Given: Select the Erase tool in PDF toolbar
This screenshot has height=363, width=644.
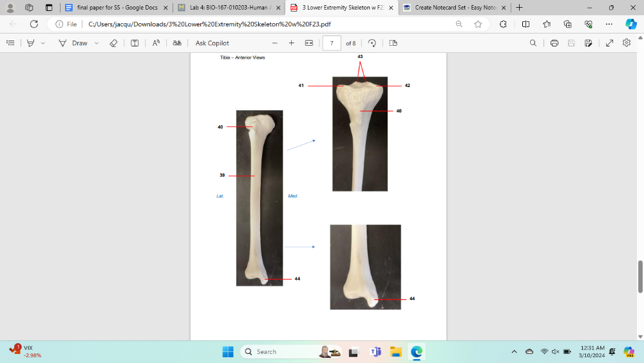Looking at the screenshot, I should pyautogui.click(x=113, y=43).
